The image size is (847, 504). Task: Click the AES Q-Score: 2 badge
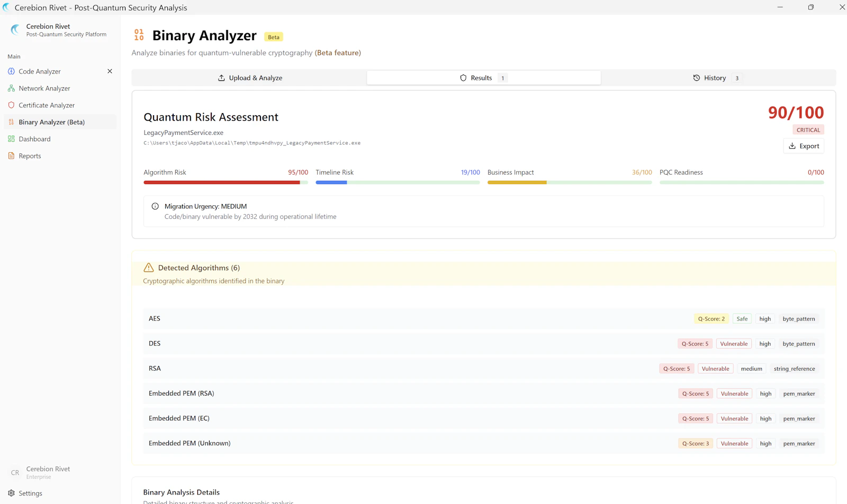[711, 319]
